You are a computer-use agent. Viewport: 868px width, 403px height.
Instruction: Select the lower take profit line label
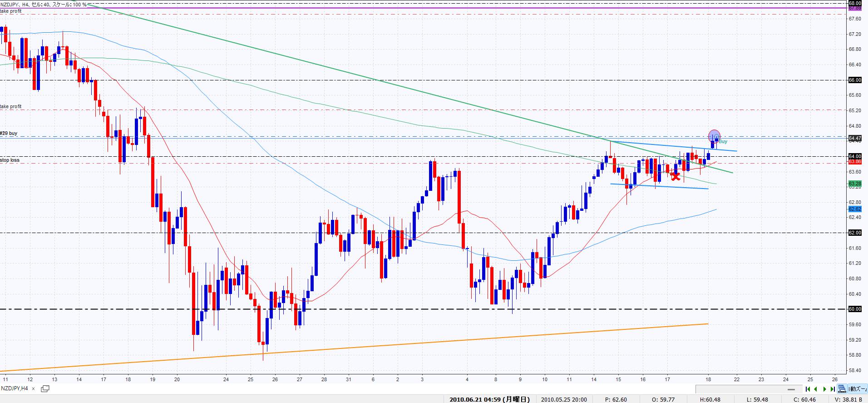(11, 106)
